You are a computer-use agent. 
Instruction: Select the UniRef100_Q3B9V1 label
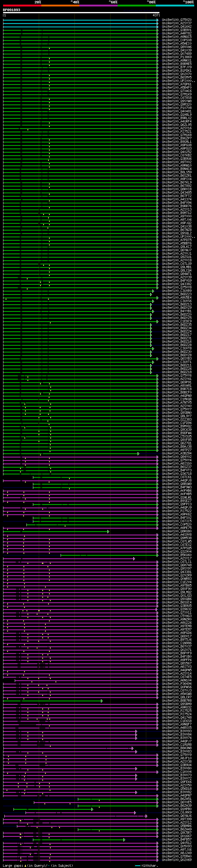(x=177, y=30)
